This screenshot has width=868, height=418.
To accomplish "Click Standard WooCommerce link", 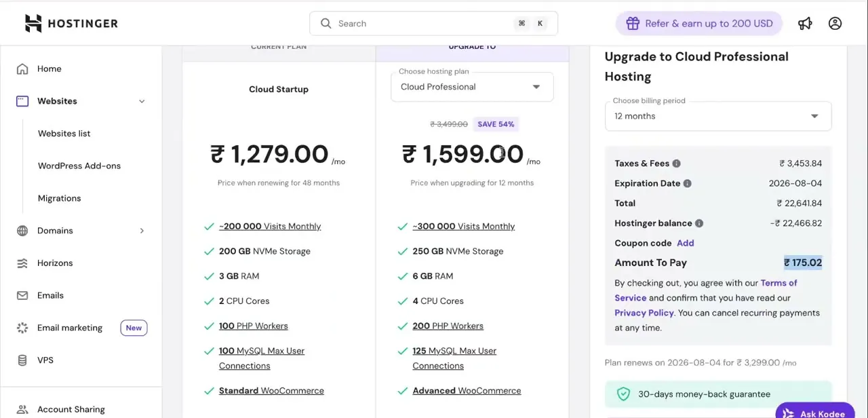I will [271, 391].
